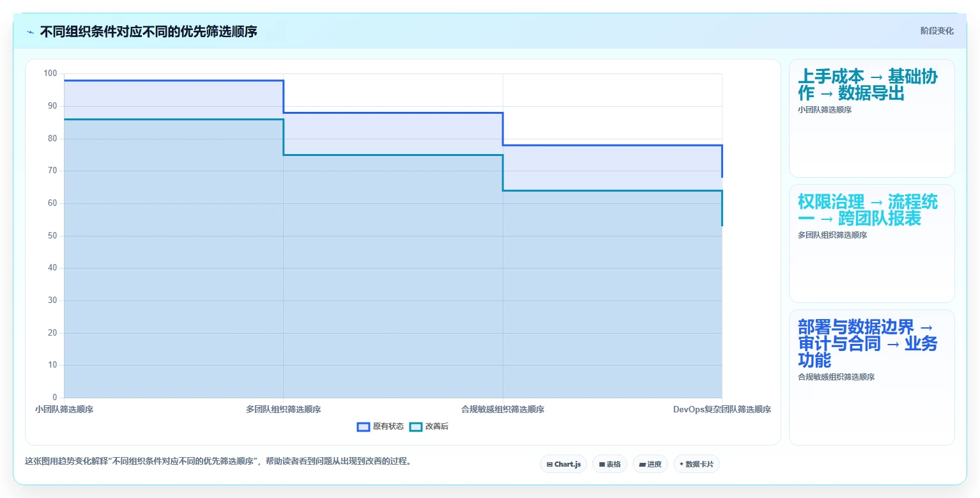Open the 多团队组织筛选顺序 card
This screenshot has width=980, height=498.
pos(872,244)
